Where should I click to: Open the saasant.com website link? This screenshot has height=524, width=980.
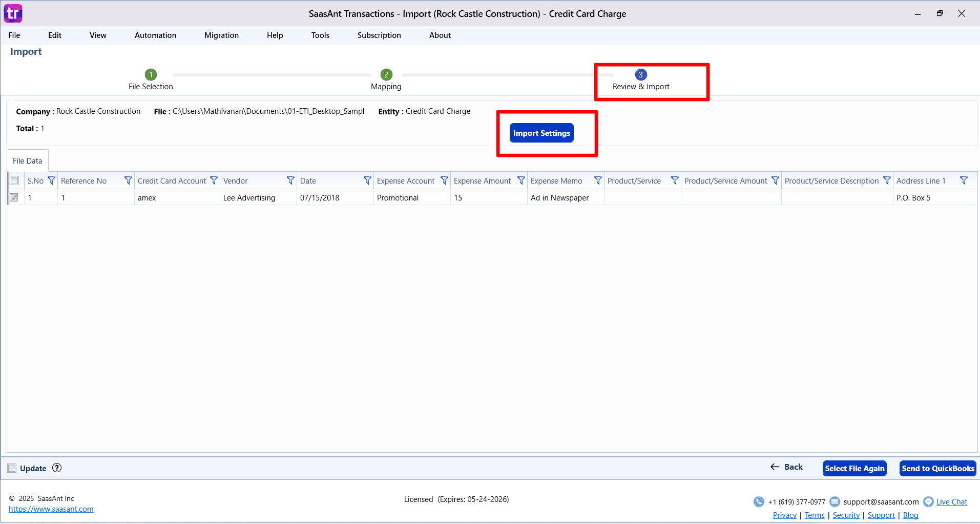(51, 509)
